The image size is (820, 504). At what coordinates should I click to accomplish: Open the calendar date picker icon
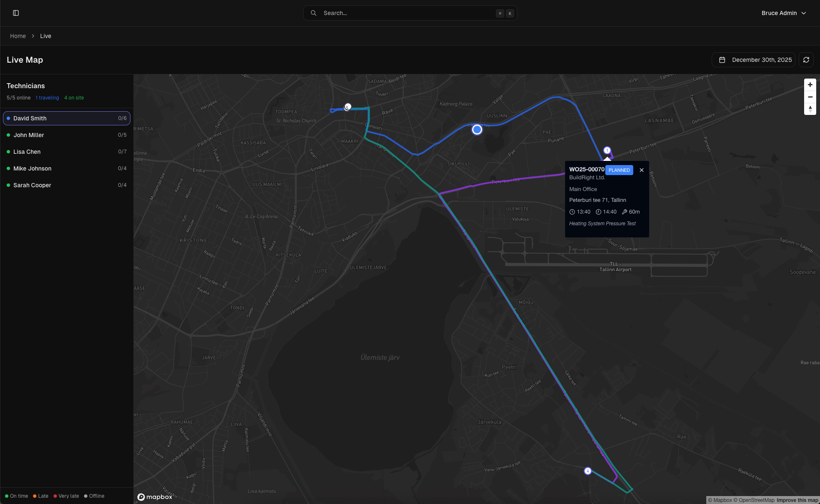(x=722, y=60)
